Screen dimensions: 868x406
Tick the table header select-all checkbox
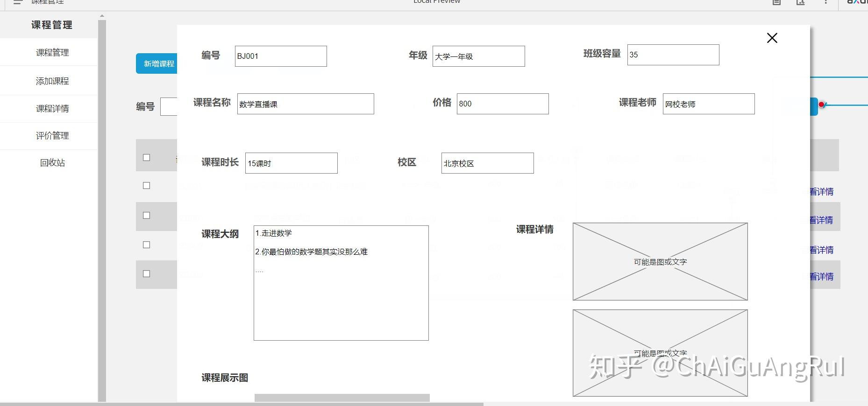pos(146,157)
